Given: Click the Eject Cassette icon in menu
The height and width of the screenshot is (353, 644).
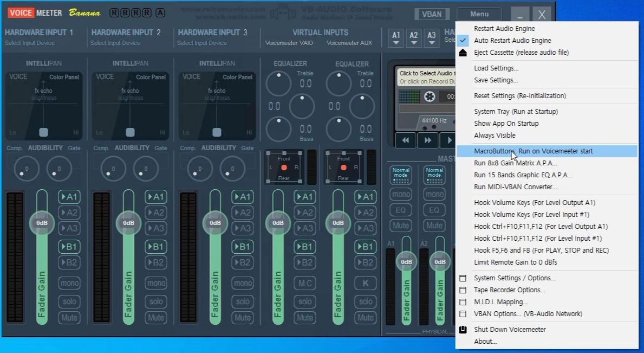Looking at the screenshot, I should coord(463,53).
